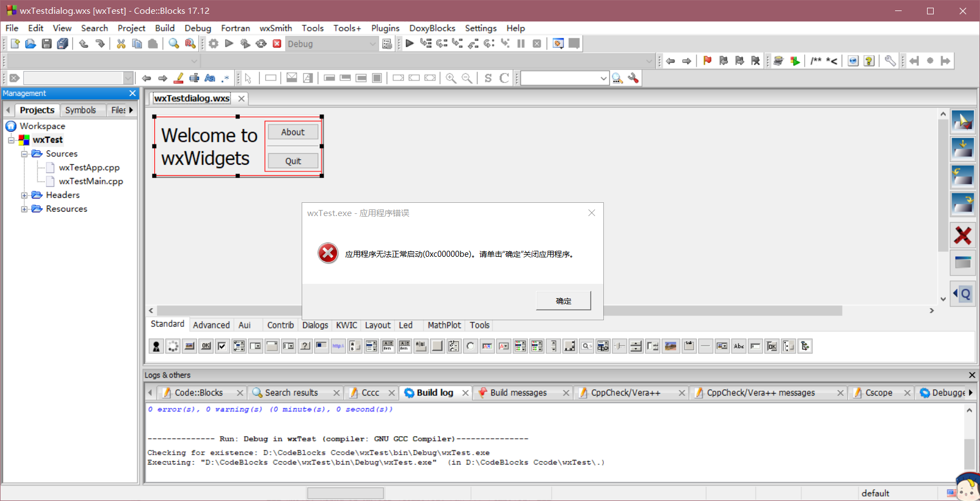
Task: Click the wxSmith quick properties Q icon
Action: [x=963, y=294]
